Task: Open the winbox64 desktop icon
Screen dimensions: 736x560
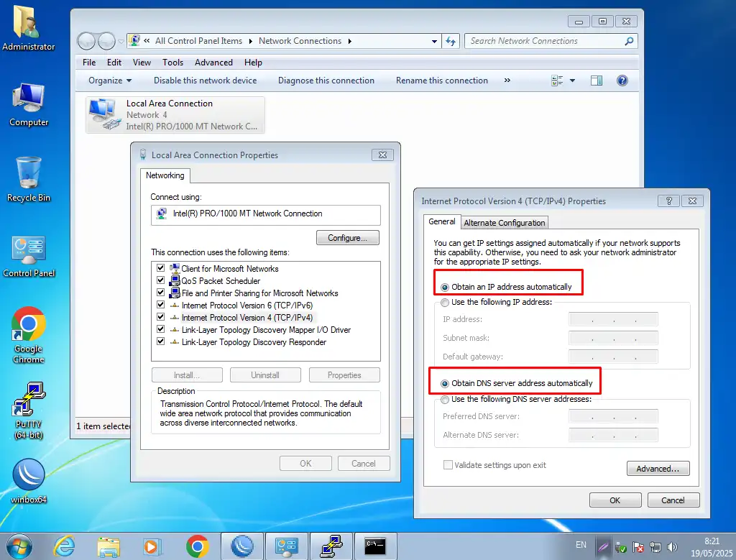Action: [29, 476]
